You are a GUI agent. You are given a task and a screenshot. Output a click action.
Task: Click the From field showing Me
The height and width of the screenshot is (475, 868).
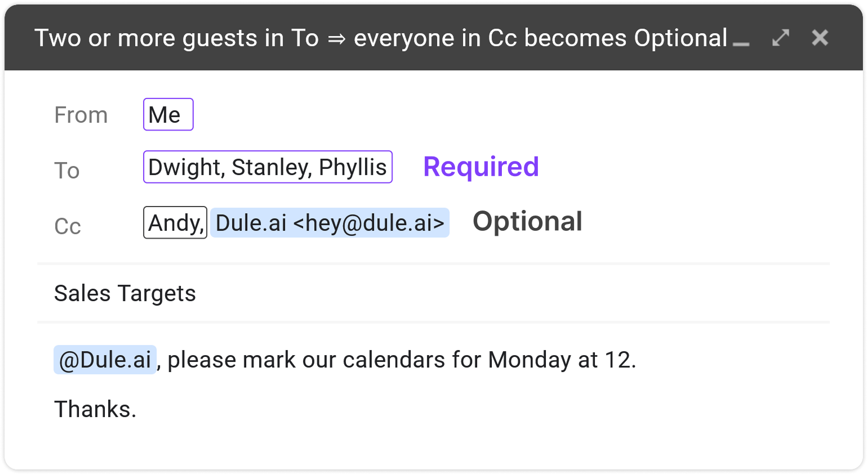[x=168, y=114]
